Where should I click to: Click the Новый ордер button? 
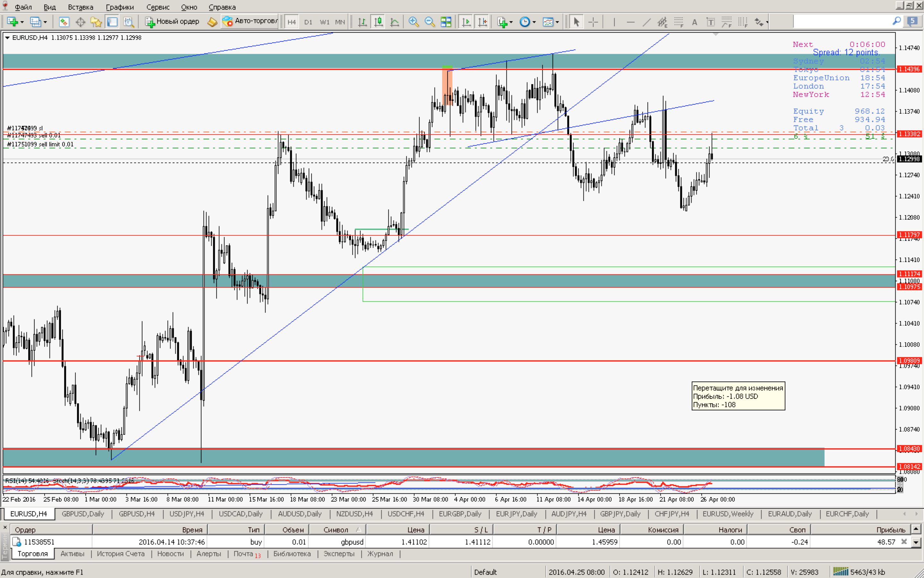tap(173, 22)
